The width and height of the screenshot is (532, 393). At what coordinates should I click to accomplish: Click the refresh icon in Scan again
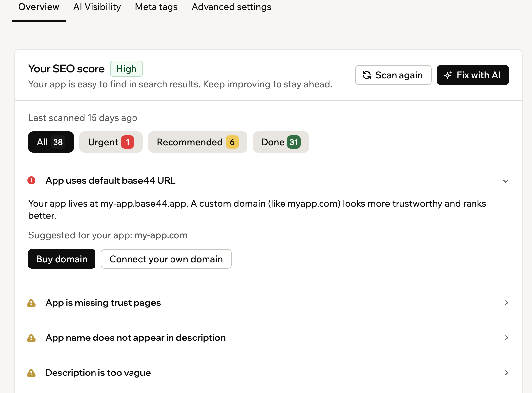(x=367, y=75)
